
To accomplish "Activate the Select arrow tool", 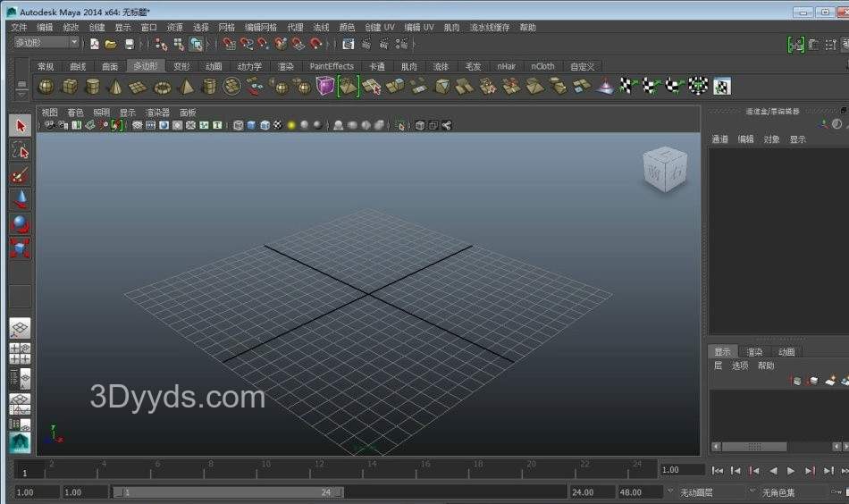I will (x=20, y=126).
